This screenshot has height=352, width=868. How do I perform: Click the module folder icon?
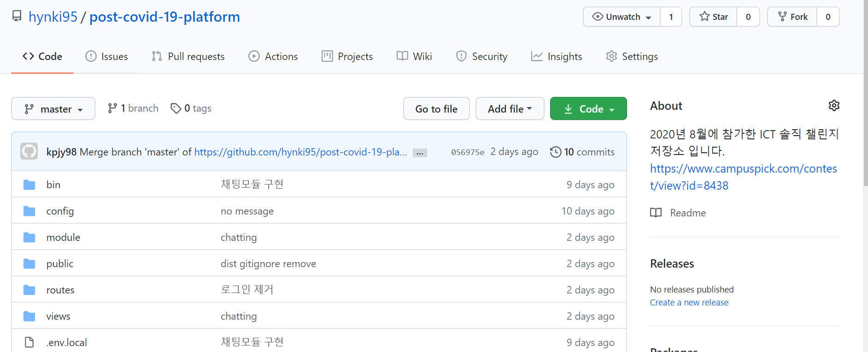click(x=29, y=237)
